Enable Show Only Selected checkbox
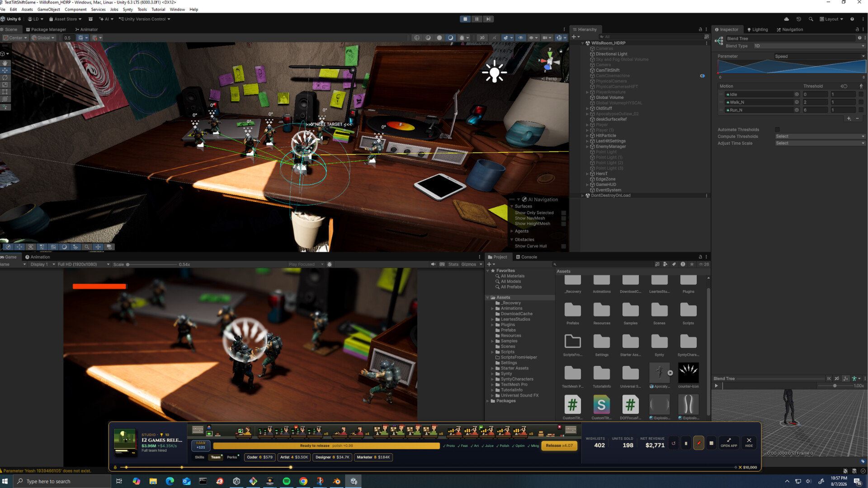Screen dimensions: 868x488 pyautogui.click(x=564, y=213)
